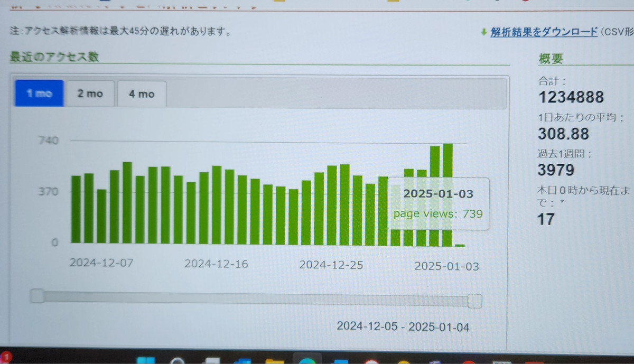
Task: Click the bar above the 2024-12-16 label
Action: [x=217, y=204]
